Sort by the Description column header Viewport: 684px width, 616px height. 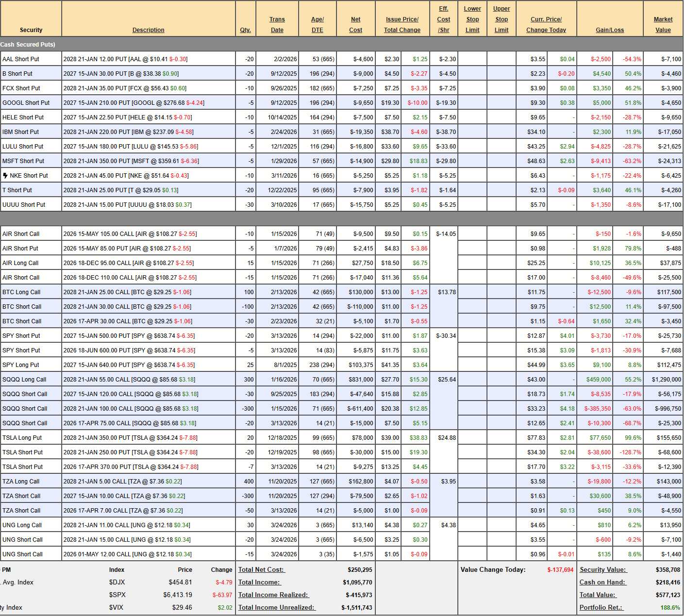click(148, 30)
